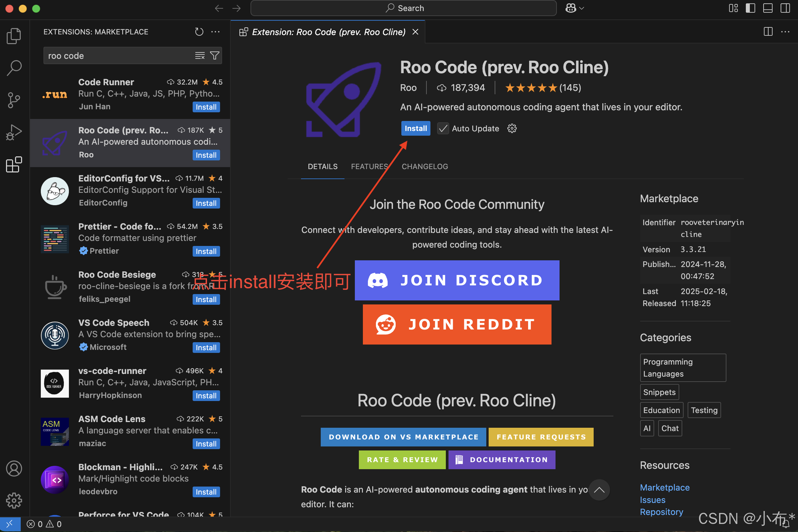Image resolution: width=798 pixels, height=532 pixels.
Task: Install Code Runner from the list
Action: (206, 107)
